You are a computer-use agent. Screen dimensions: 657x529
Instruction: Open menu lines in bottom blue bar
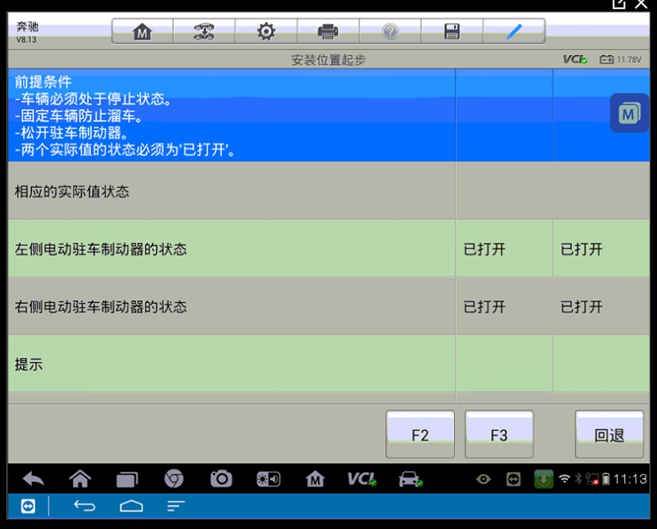click(176, 506)
